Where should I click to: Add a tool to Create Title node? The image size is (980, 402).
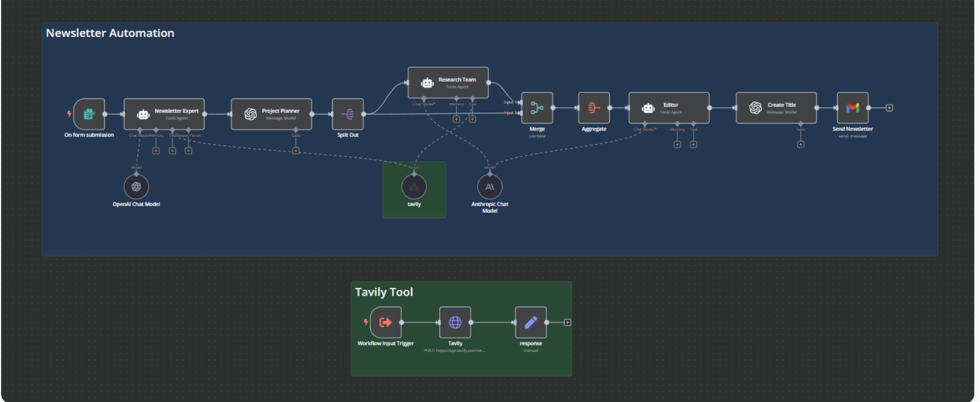[x=800, y=145]
